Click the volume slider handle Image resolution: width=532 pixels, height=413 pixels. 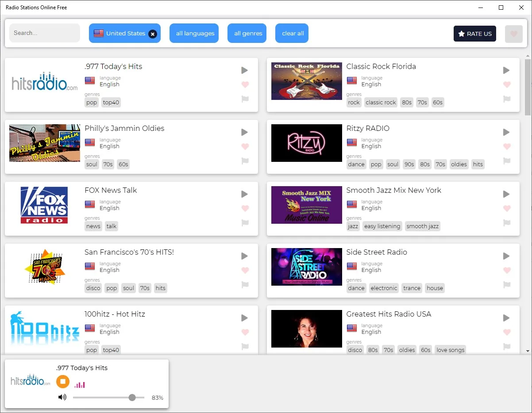point(132,398)
